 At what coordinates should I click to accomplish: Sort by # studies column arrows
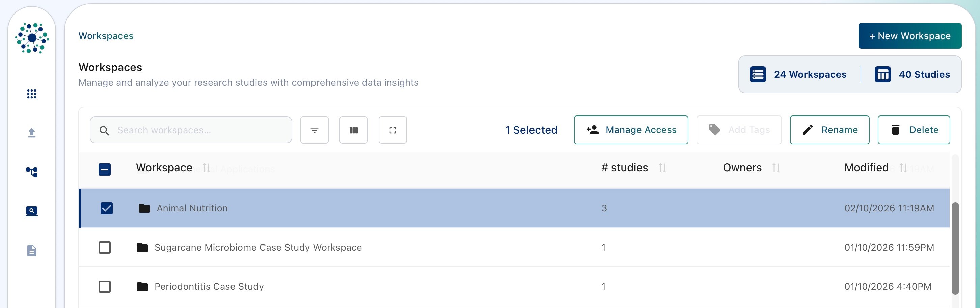click(662, 168)
